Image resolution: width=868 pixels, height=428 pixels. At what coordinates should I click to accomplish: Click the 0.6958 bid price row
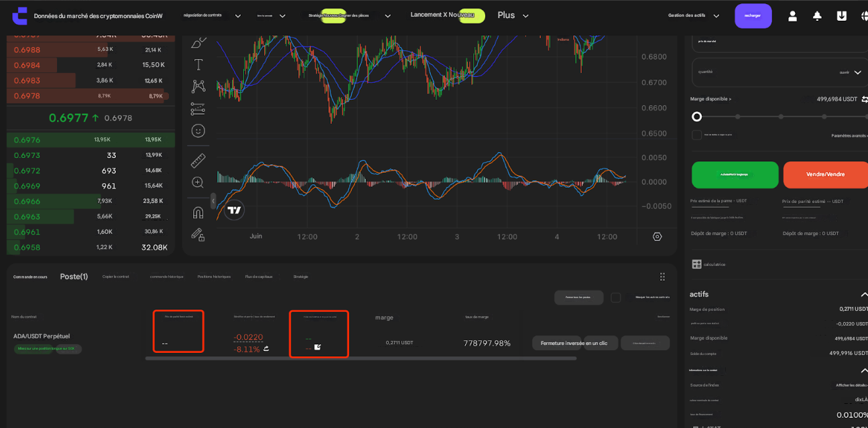90,247
